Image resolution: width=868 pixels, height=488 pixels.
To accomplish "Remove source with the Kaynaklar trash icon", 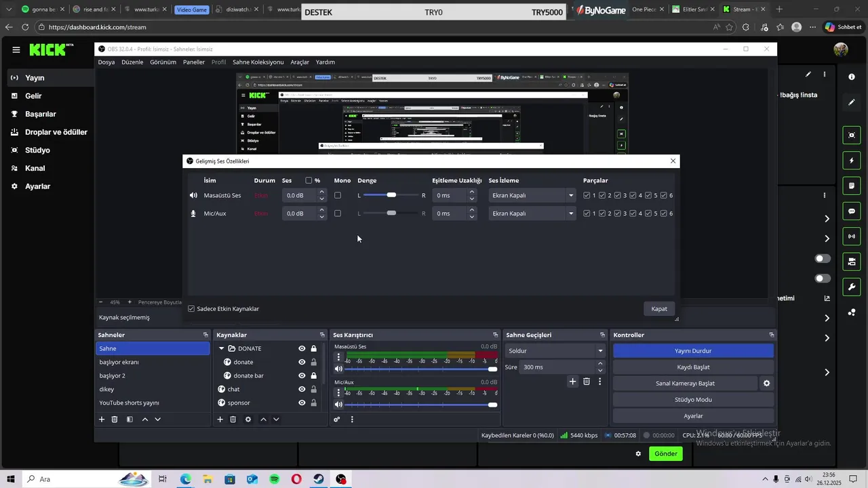I will click(x=233, y=420).
